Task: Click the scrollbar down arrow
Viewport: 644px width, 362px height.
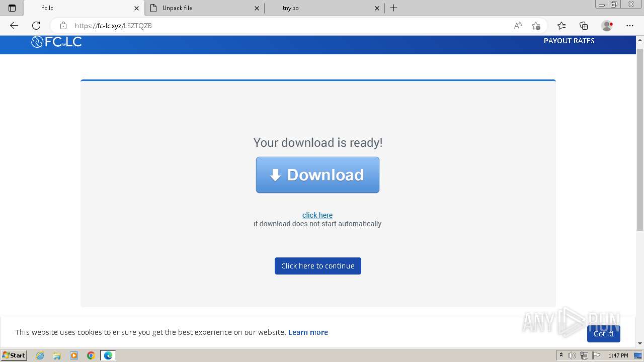Action: pyautogui.click(x=640, y=343)
